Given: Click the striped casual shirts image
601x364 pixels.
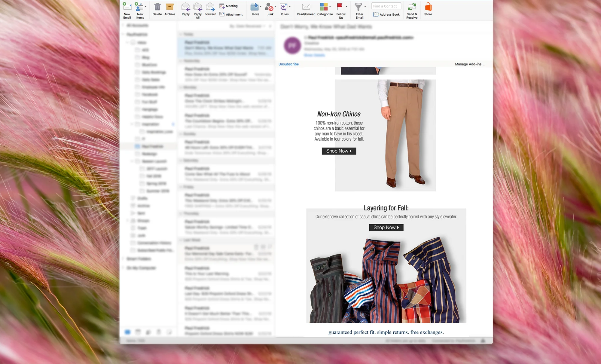Looking at the screenshot, I should point(386,280).
